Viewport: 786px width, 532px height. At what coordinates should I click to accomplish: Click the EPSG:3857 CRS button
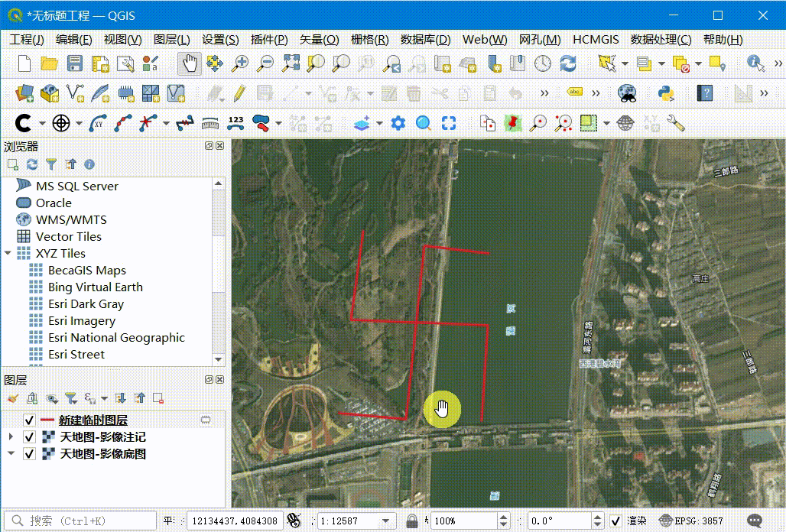click(690, 521)
